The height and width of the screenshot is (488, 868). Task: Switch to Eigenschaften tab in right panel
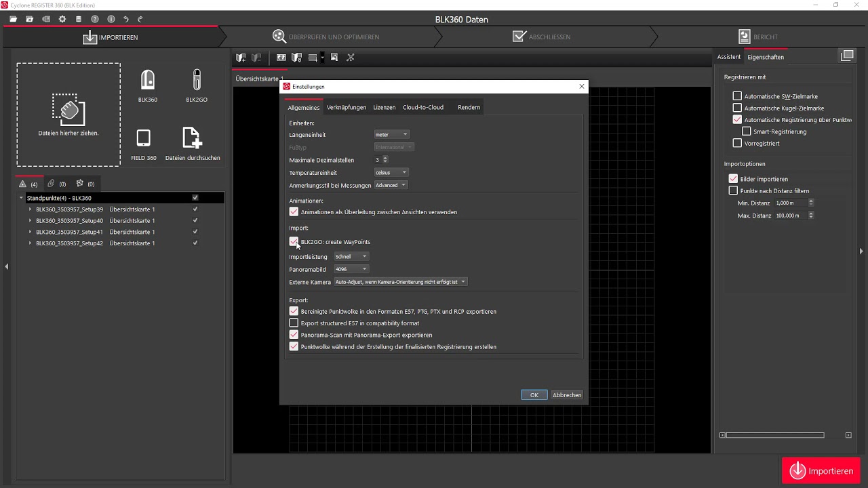[x=766, y=57]
